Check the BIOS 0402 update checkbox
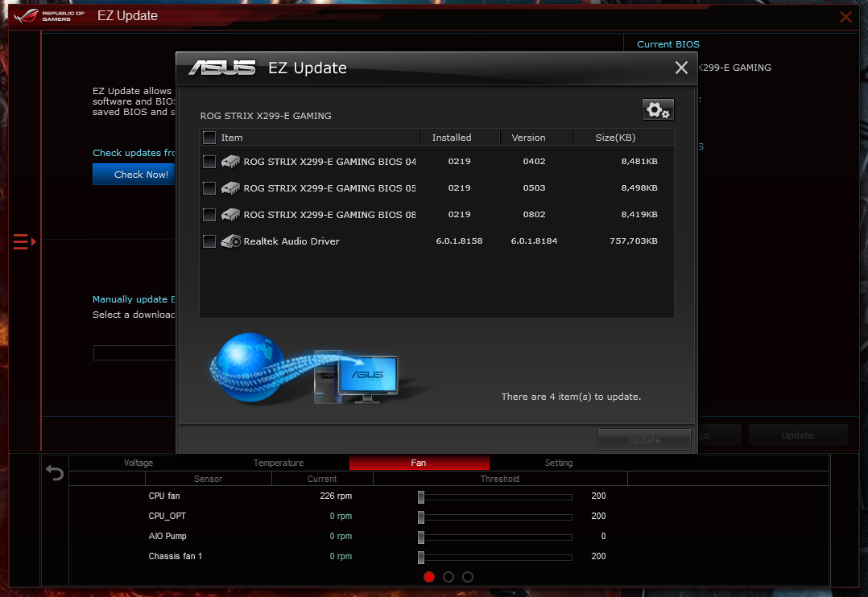The image size is (868, 597). (x=209, y=162)
